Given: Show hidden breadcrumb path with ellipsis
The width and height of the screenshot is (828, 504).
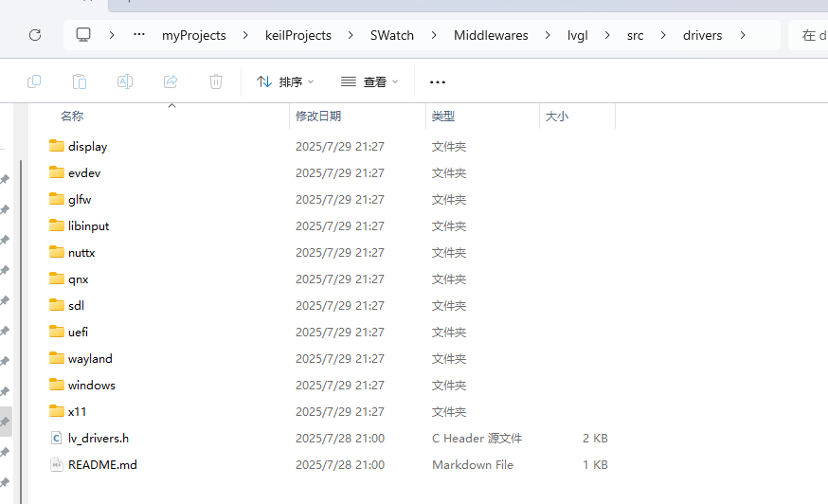Looking at the screenshot, I should click(x=139, y=35).
